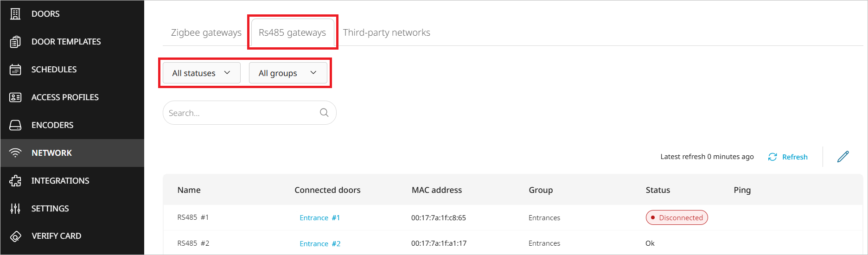
Task: Go to Network in the sidebar
Action: (51, 153)
